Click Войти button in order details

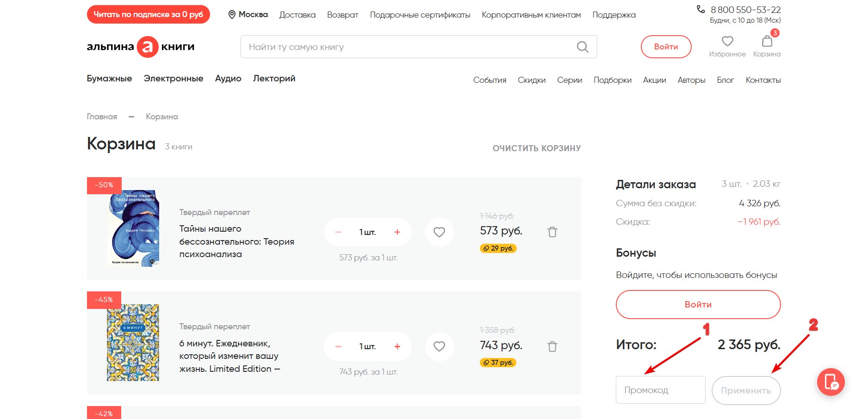pos(698,304)
